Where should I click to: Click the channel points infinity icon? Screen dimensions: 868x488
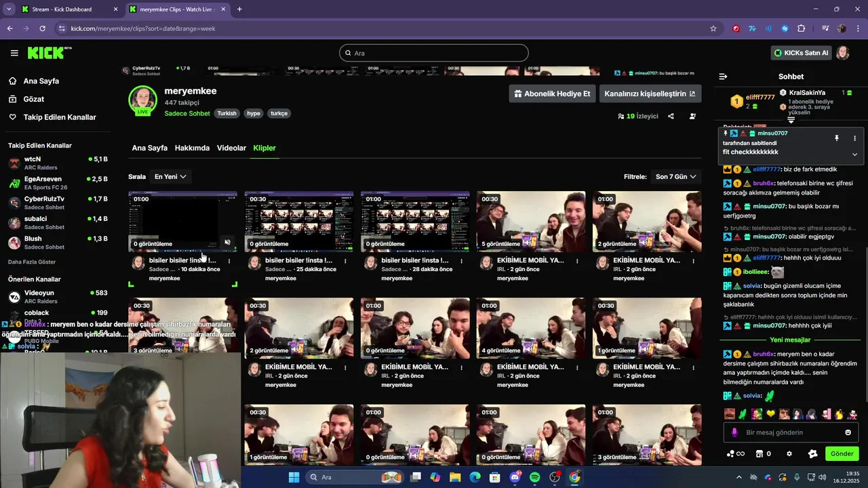pyautogui.click(x=736, y=453)
